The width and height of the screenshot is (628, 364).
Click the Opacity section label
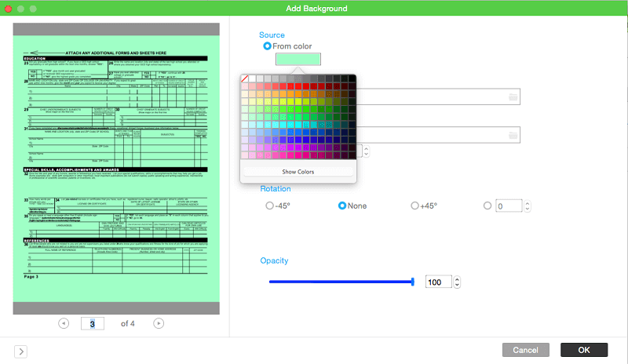(274, 260)
